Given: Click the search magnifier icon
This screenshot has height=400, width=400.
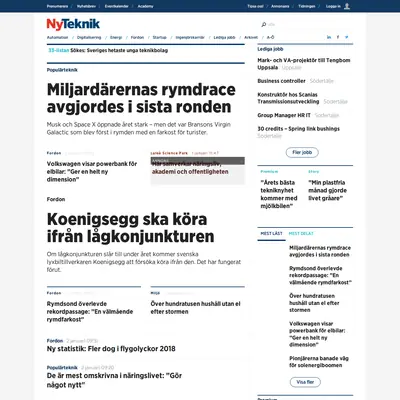Looking at the screenshot, I should [264, 24].
